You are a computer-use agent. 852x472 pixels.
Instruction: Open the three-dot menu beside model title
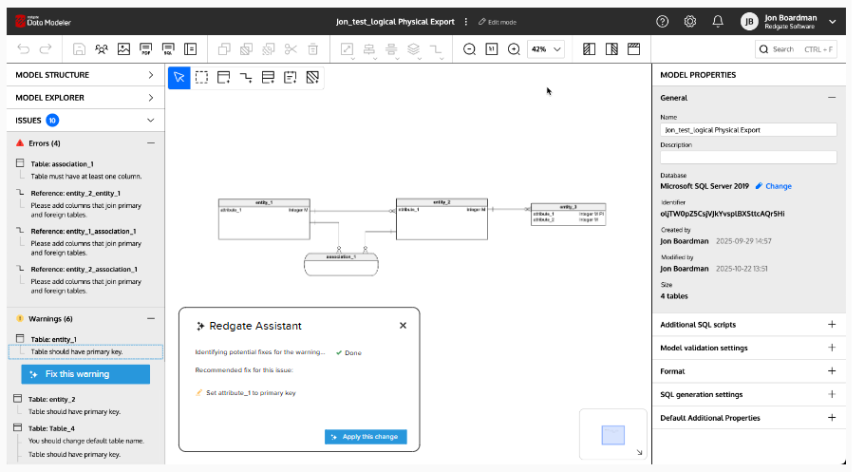click(x=465, y=21)
